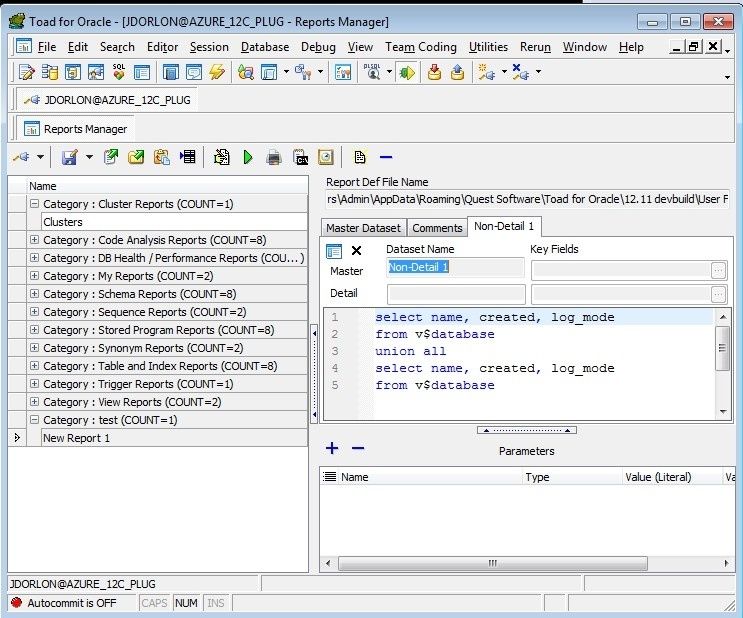The height and width of the screenshot is (618, 743).
Task: Click the SQL optimizer heart icon
Action: coord(119,72)
